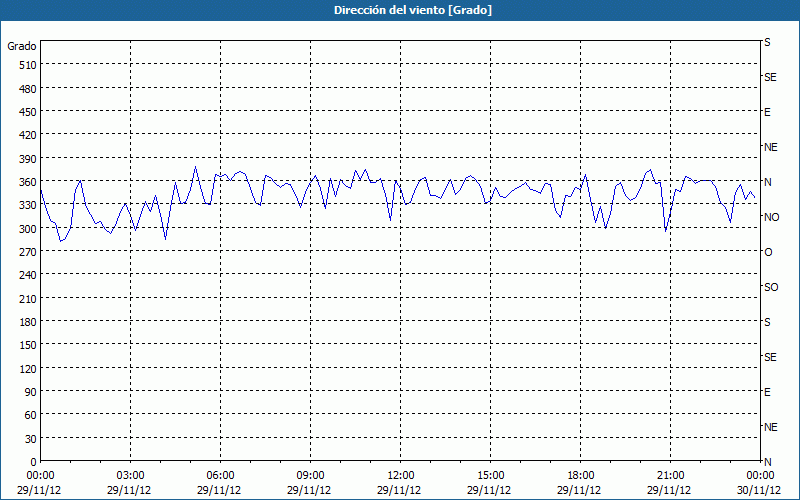Pick the 180 y-axis value
The height and width of the screenshot is (500, 800).
tap(29, 322)
